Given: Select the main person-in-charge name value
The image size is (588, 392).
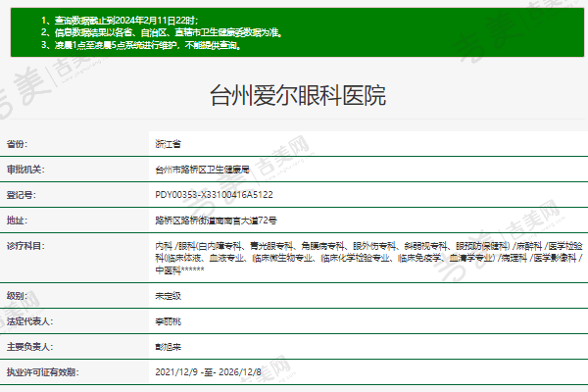Looking at the screenshot, I should [x=168, y=347].
